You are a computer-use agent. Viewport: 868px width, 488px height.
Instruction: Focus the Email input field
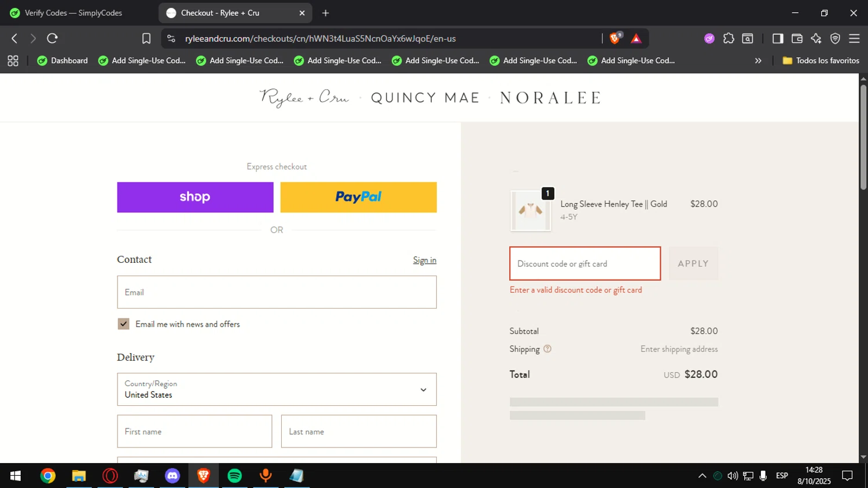pyautogui.click(x=277, y=292)
